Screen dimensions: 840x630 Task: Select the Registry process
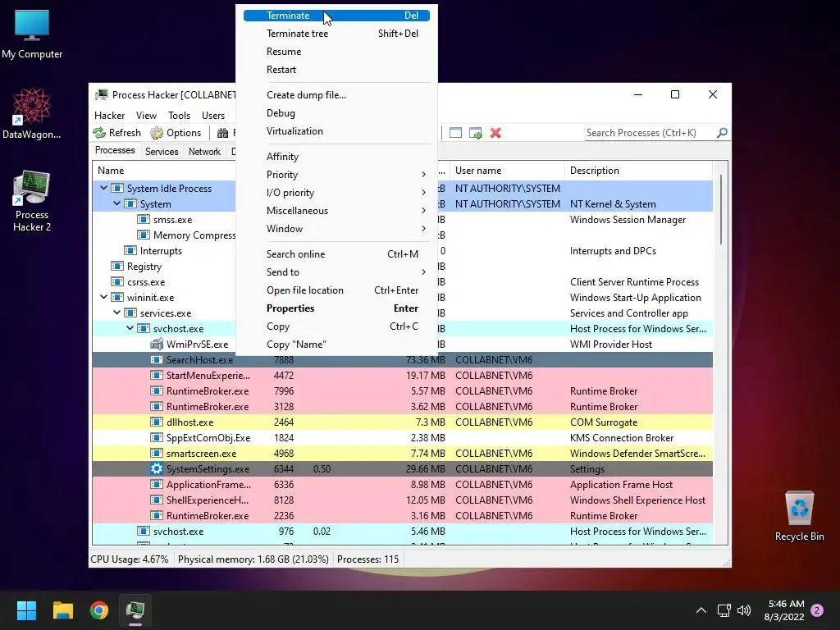tap(144, 267)
